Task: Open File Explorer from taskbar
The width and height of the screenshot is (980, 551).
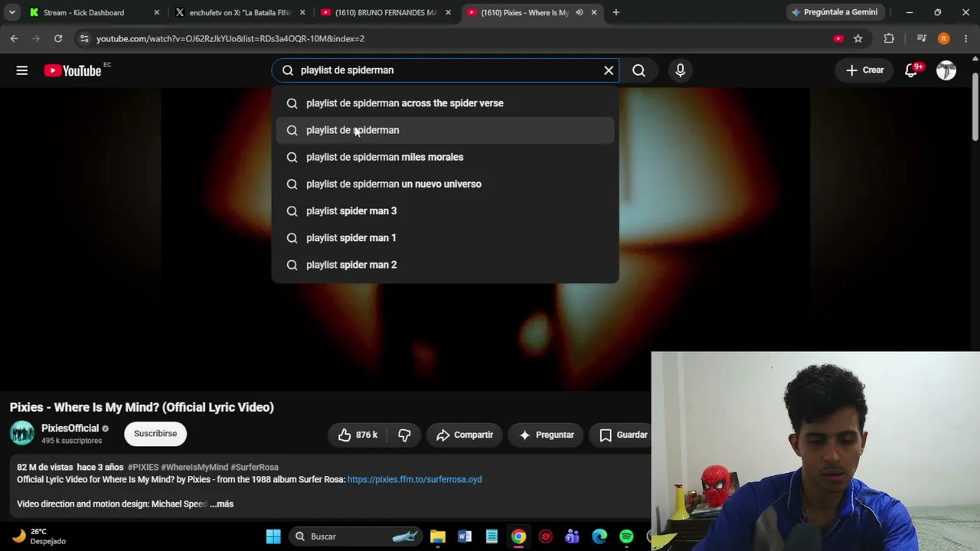Action: [x=437, y=536]
